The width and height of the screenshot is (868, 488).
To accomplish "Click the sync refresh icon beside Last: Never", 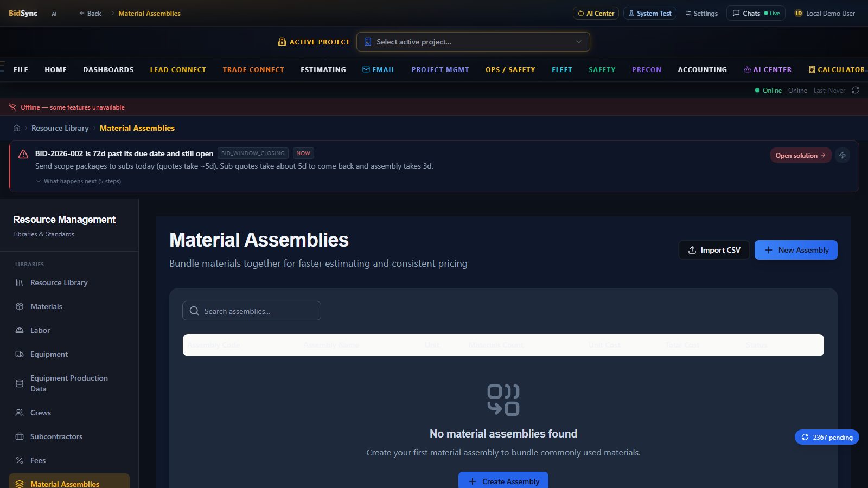I will click(x=856, y=90).
